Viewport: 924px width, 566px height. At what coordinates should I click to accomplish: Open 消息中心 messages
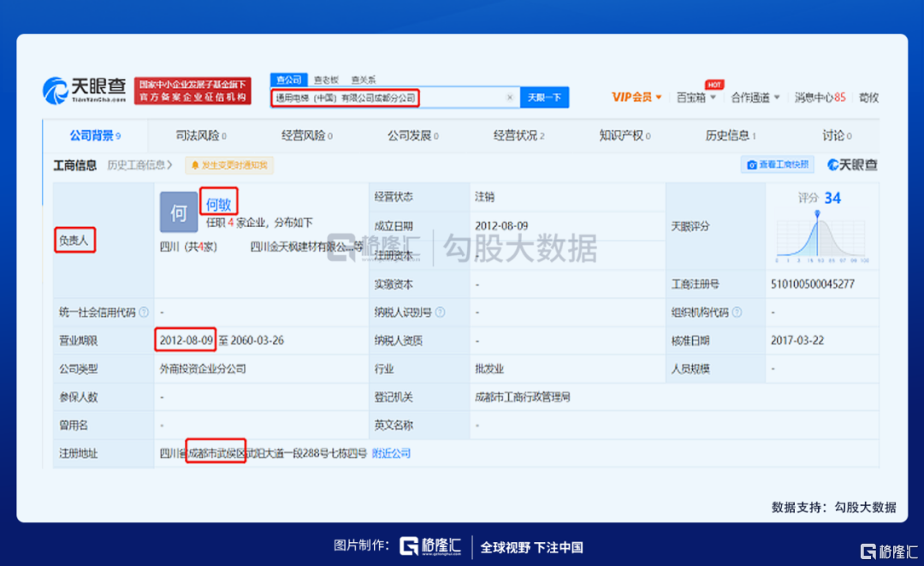tap(820, 98)
